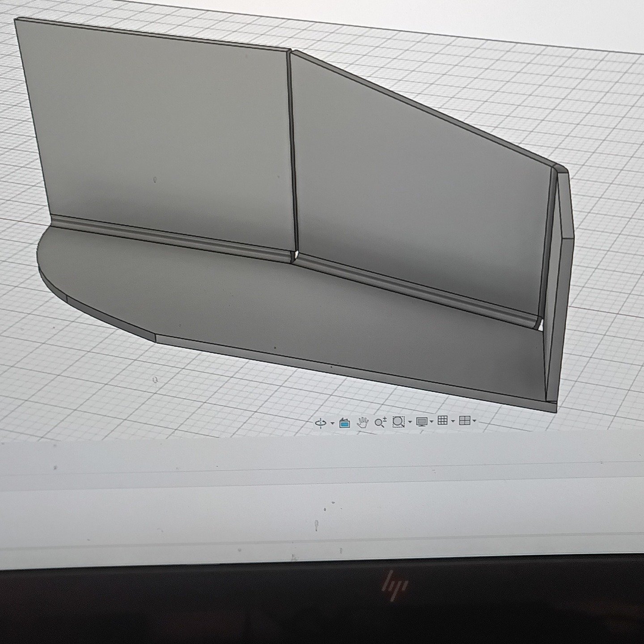This screenshot has width=644, height=644.
Task: Open the Viewports dropdown arrow
Action: coord(474,422)
